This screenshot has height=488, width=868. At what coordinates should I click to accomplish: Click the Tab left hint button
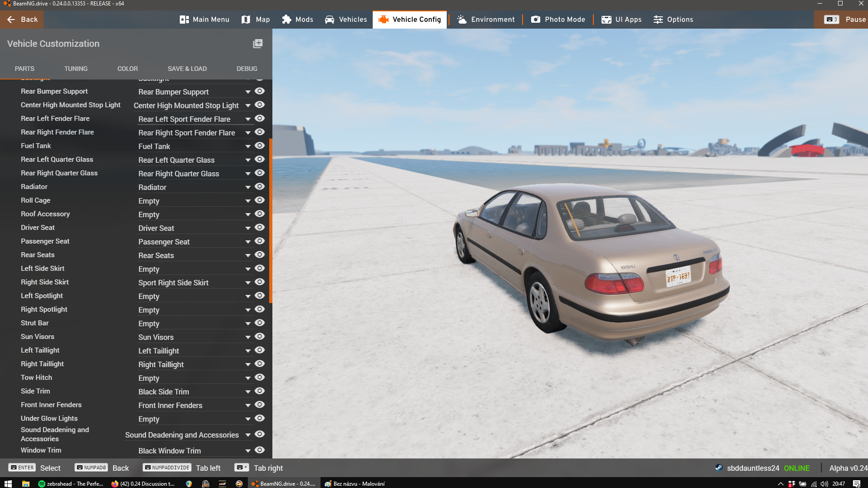click(208, 468)
